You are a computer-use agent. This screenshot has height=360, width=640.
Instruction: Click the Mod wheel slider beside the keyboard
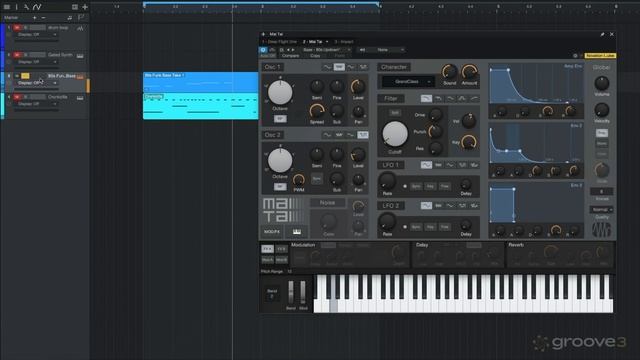[303, 292]
